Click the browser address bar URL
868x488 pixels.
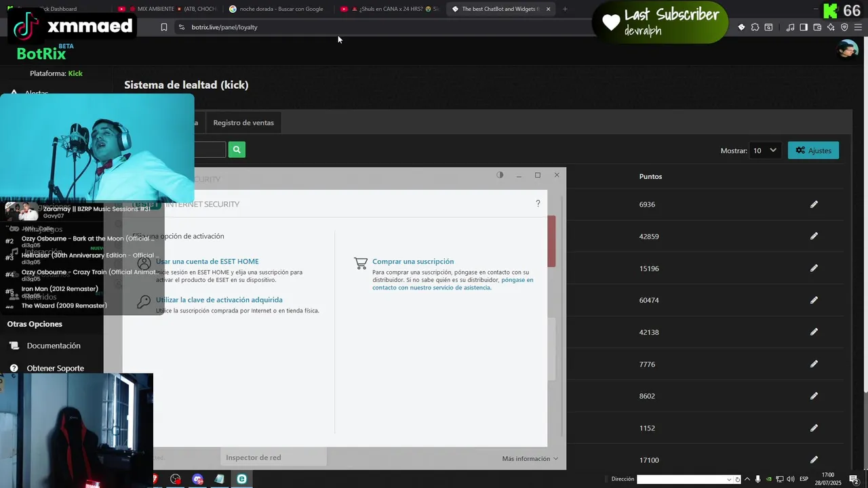tap(224, 27)
